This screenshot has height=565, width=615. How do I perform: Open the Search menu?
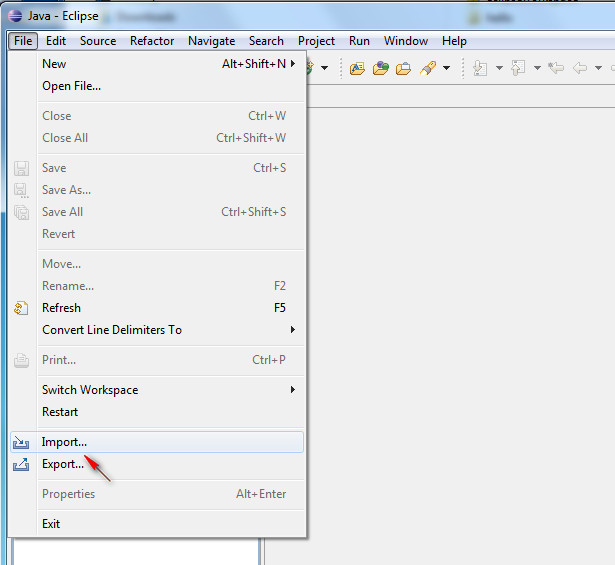click(266, 41)
